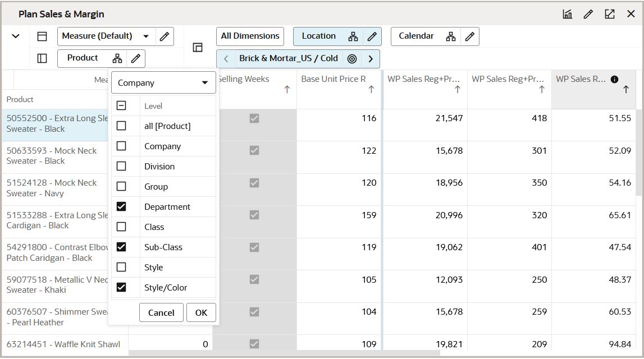Click the target icon in location slice

(352, 59)
